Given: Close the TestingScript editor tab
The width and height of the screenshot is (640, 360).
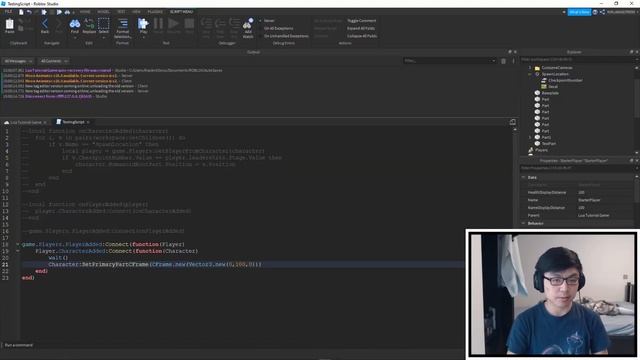Looking at the screenshot, I should (x=88, y=122).
